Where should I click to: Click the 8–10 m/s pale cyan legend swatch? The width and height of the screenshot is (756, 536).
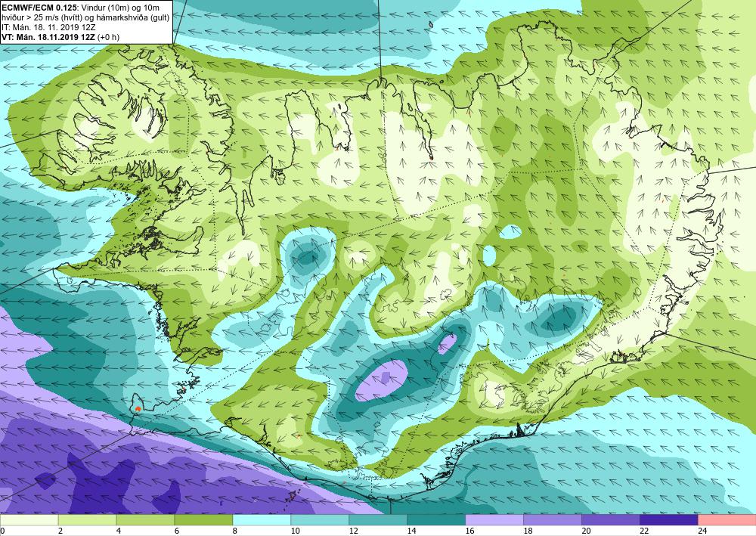tap(262, 520)
